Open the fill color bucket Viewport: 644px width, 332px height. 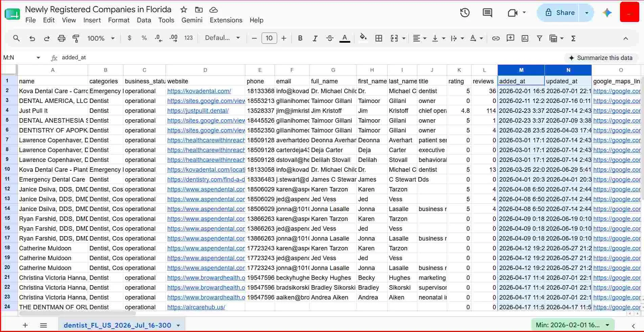pos(363,38)
